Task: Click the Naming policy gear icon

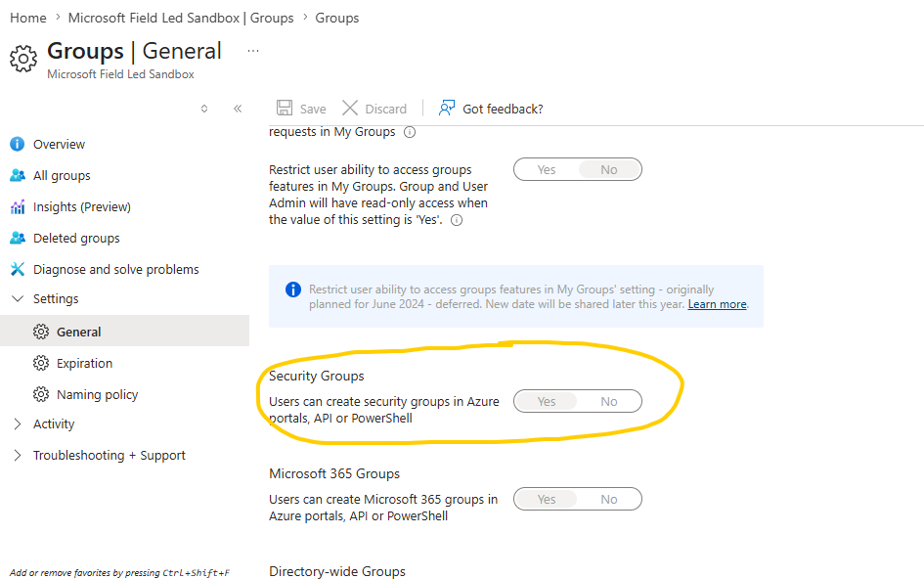Action: 41,394
